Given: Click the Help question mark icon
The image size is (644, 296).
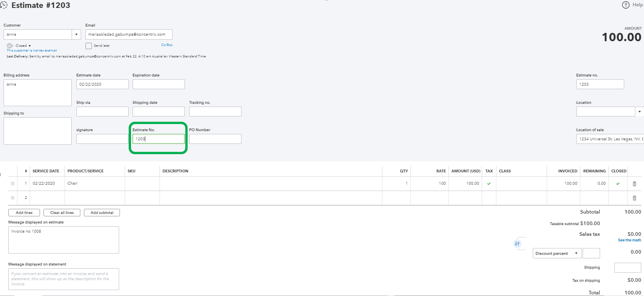Looking at the screenshot, I should pyautogui.click(x=626, y=5).
